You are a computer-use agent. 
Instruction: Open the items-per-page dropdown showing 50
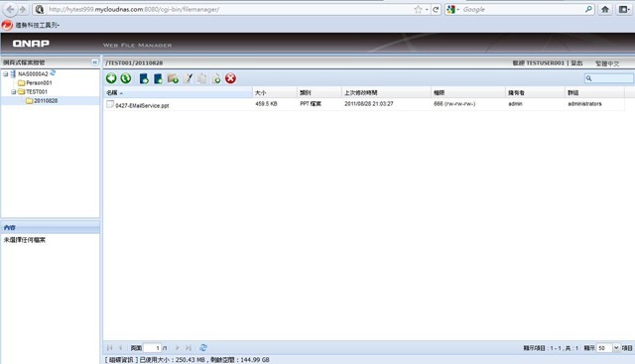616,348
